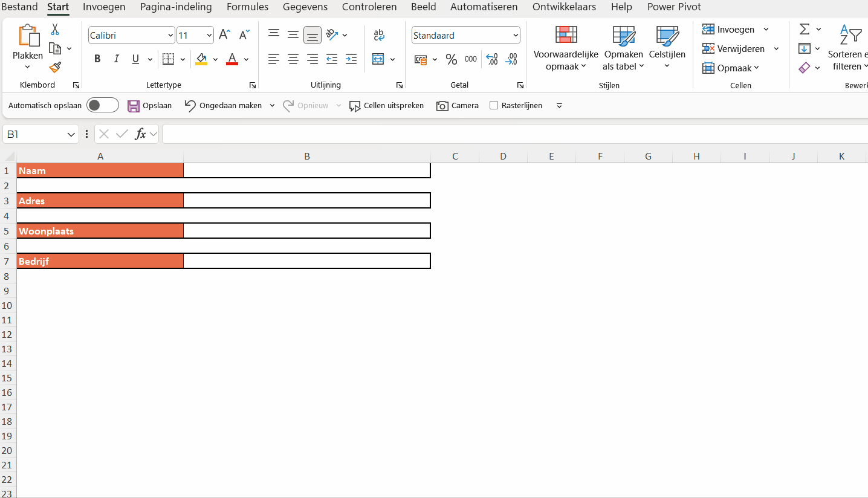Open the Standaard number format dropdown

click(x=515, y=36)
